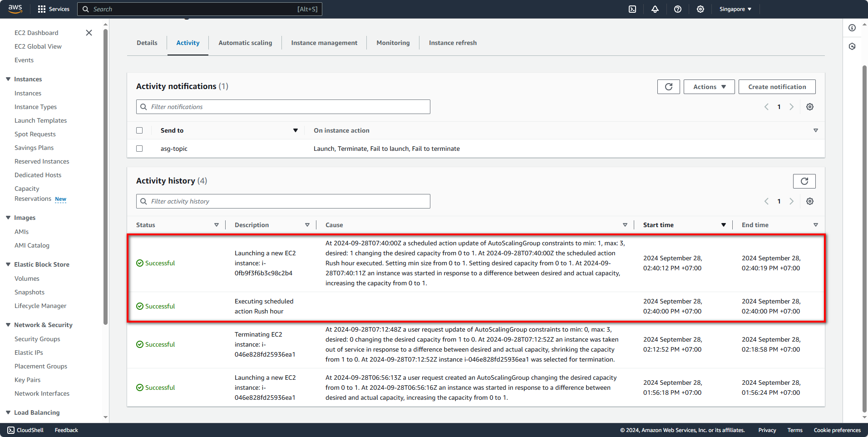Open the Actions dropdown menu

(x=709, y=87)
